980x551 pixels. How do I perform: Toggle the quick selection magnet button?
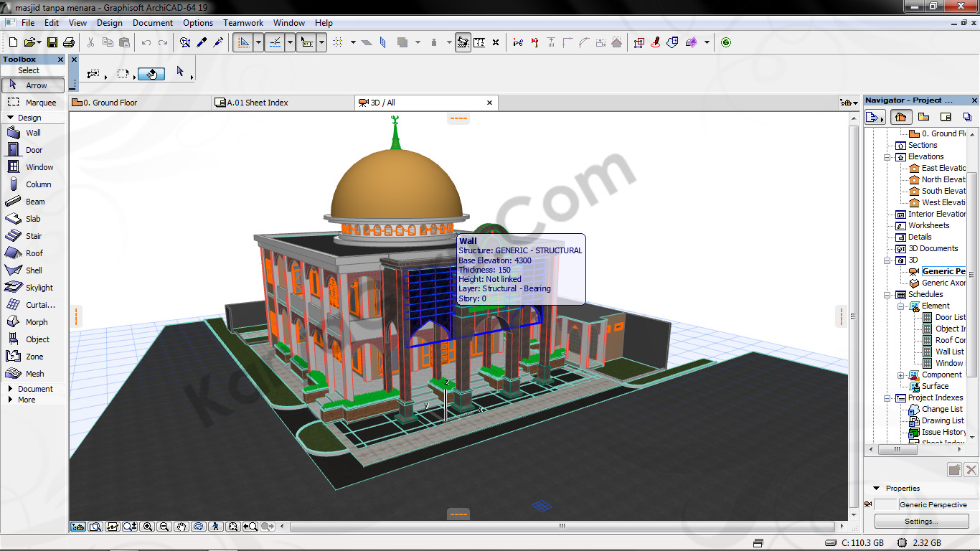coord(151,74)
